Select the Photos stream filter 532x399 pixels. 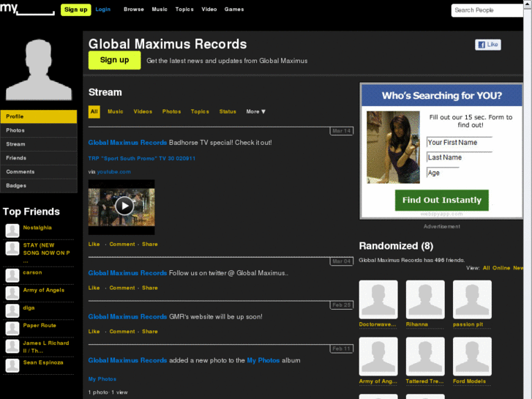tap(172, 111)
